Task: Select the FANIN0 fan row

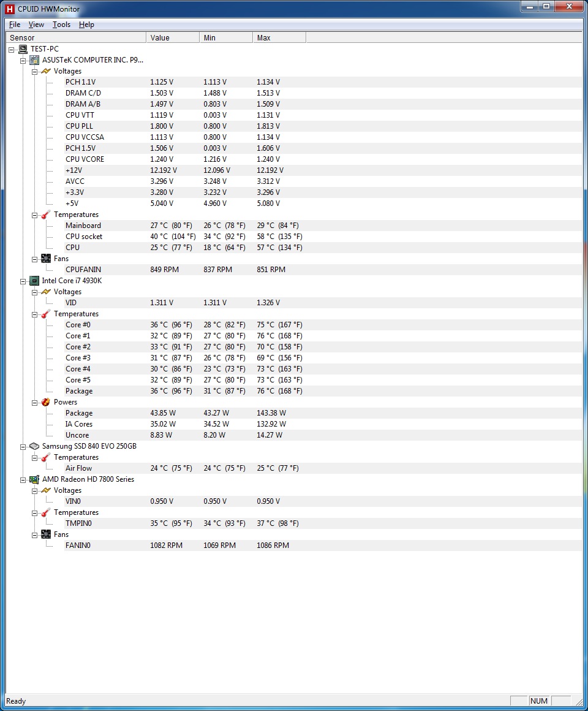Action: [323, 546]
